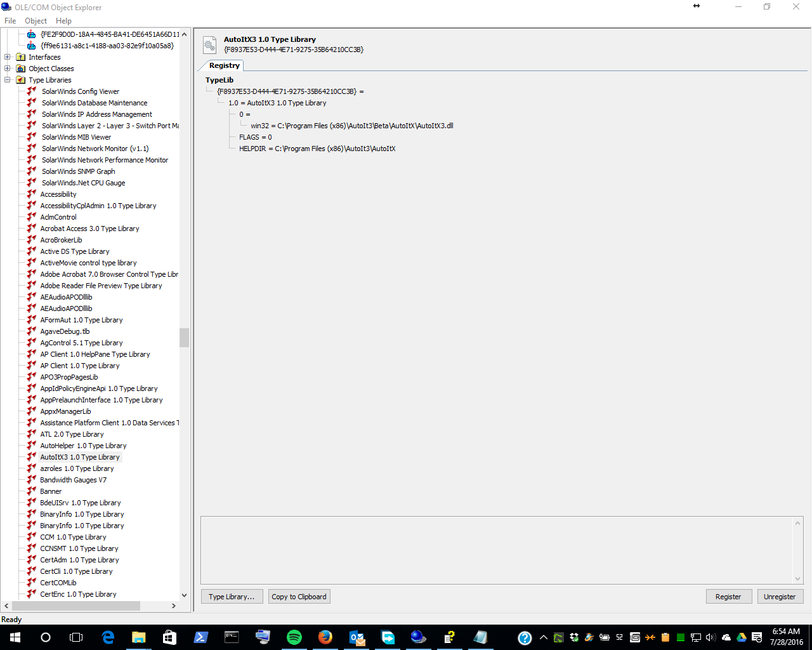This screenshot has width=812, height=650.
Task: Open the File menu
Action: click(10, 21)
